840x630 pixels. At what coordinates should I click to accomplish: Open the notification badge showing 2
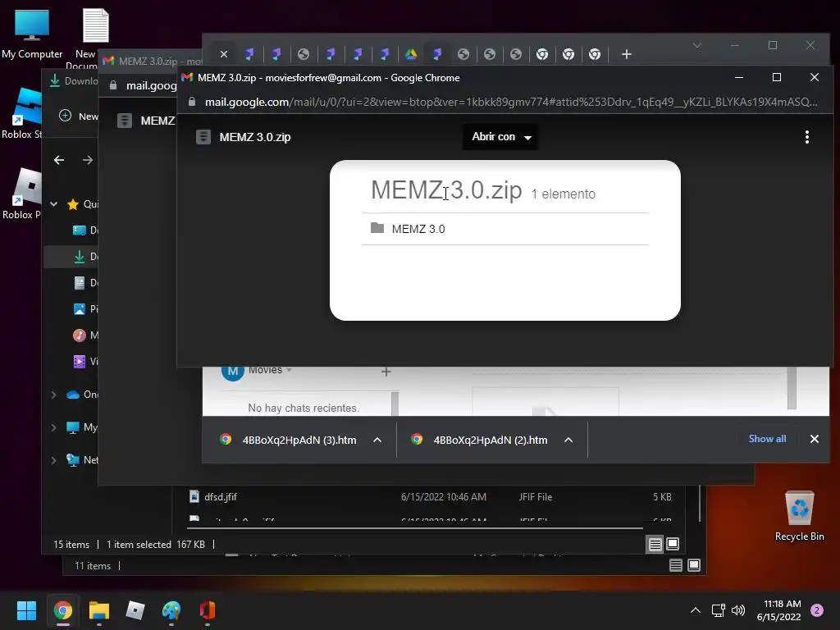click(x=817, y=610)
